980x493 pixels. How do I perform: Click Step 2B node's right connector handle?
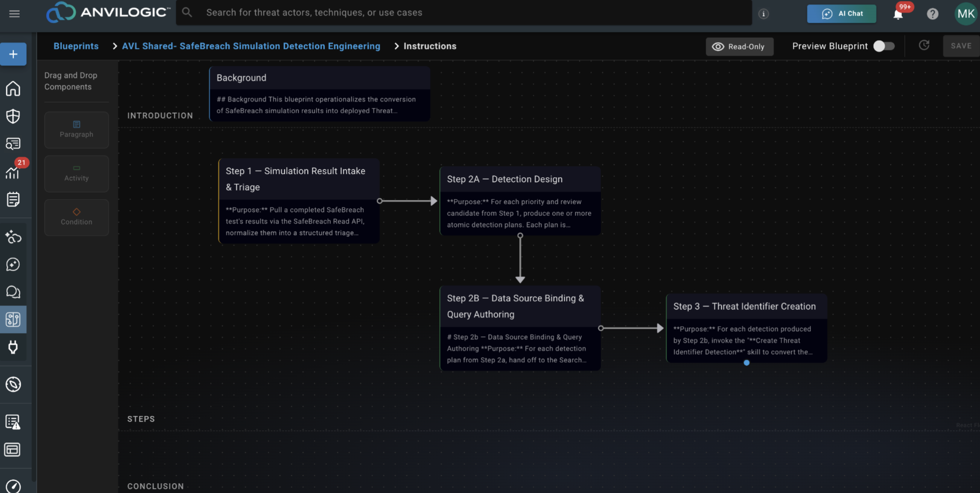601,328
